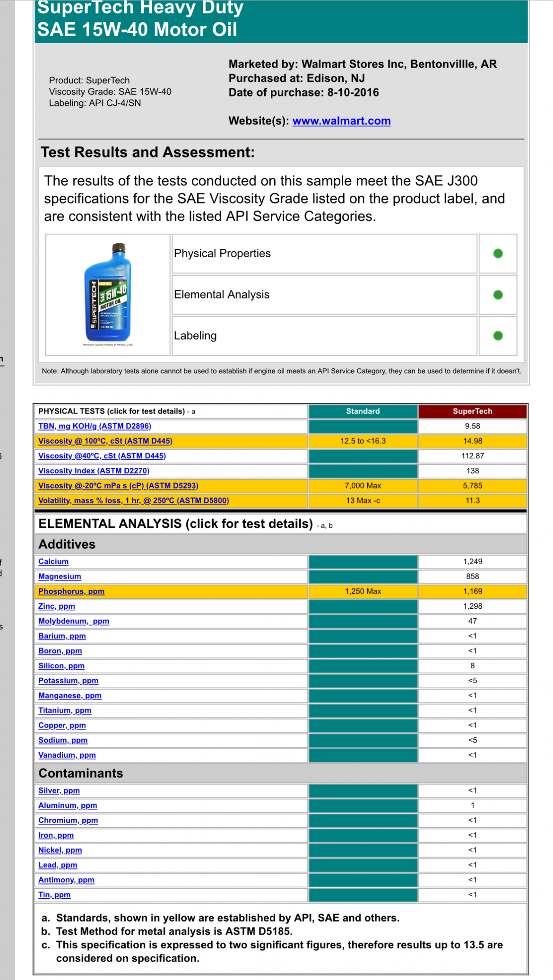
Task: Open Viscosity @ 100°C, cSt (ASTM D445) link
Action: [105, 441]
